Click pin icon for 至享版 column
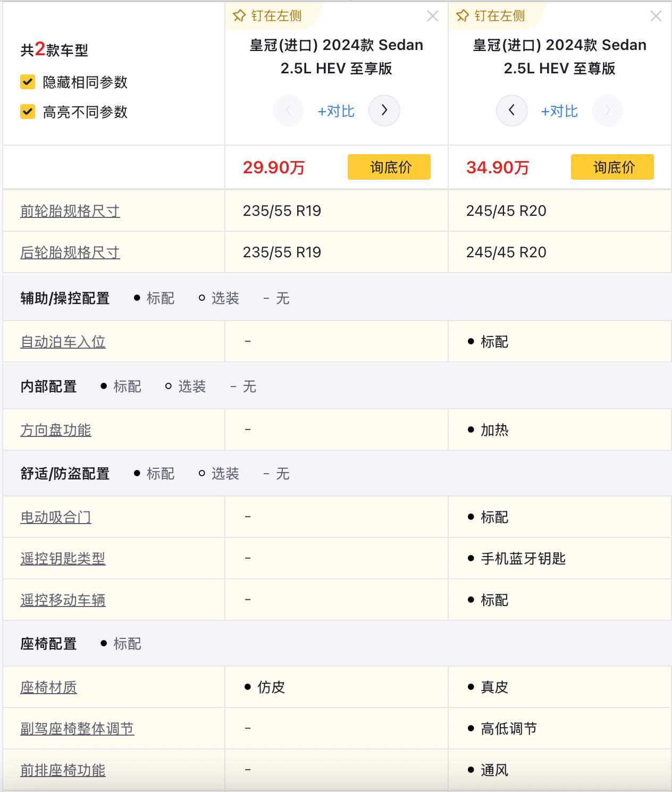This screenshot has width=672, height=792. coord(240,16)
